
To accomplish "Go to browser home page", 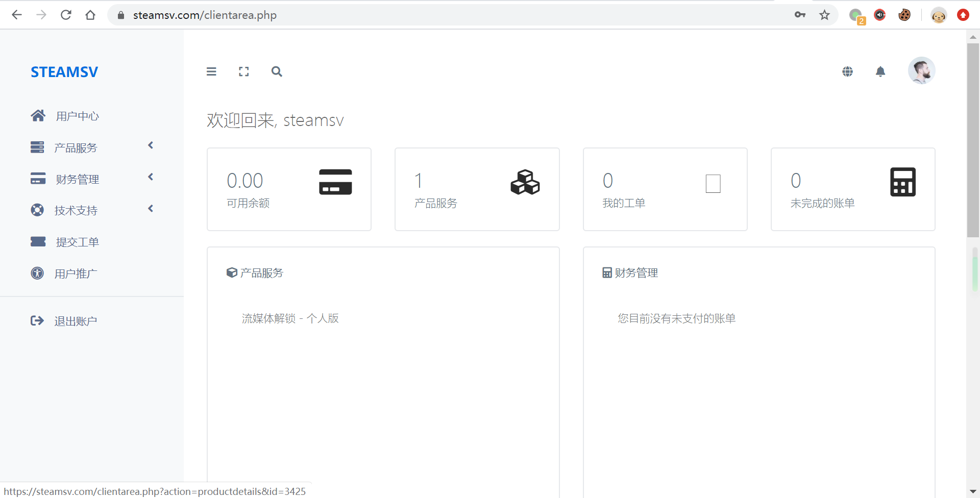I will pos(90,15).
